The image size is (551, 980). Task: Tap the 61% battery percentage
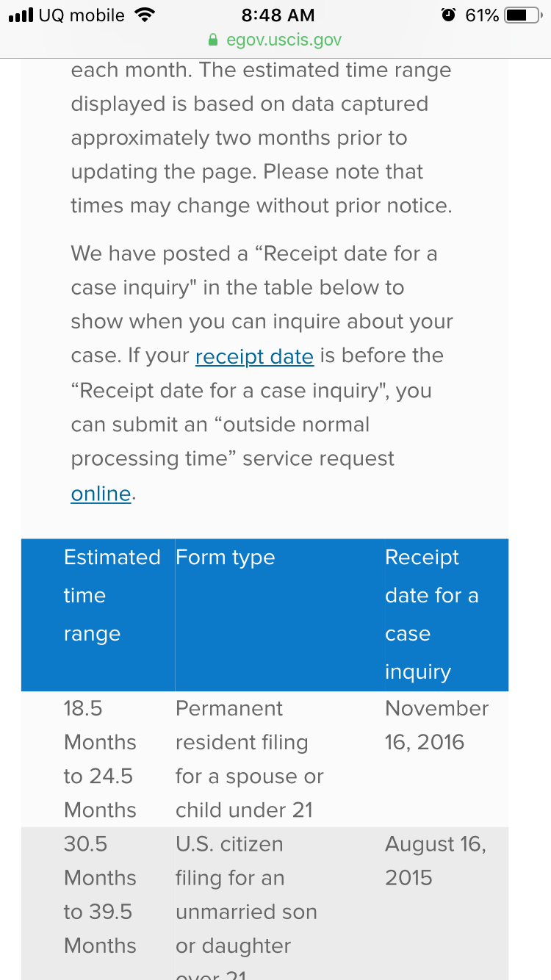482,15
